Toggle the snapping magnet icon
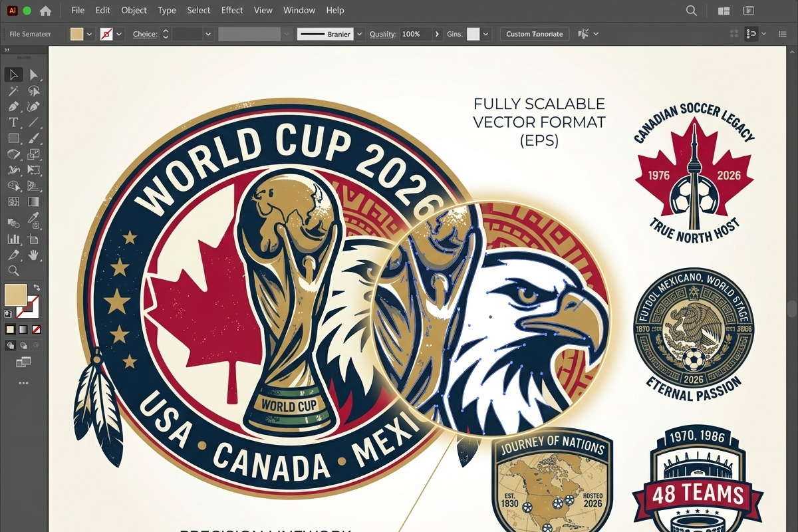Screen dimensions: 798x532 coord(751,34)
